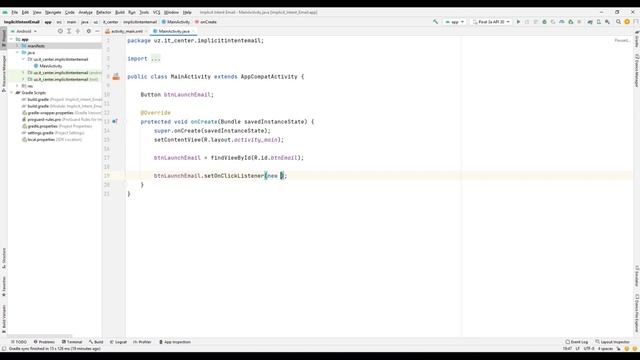The image size is (640, 360).
Task: Select gradle-wrapper.properties file
Action: pyautogui.click(x=51, y=113)
